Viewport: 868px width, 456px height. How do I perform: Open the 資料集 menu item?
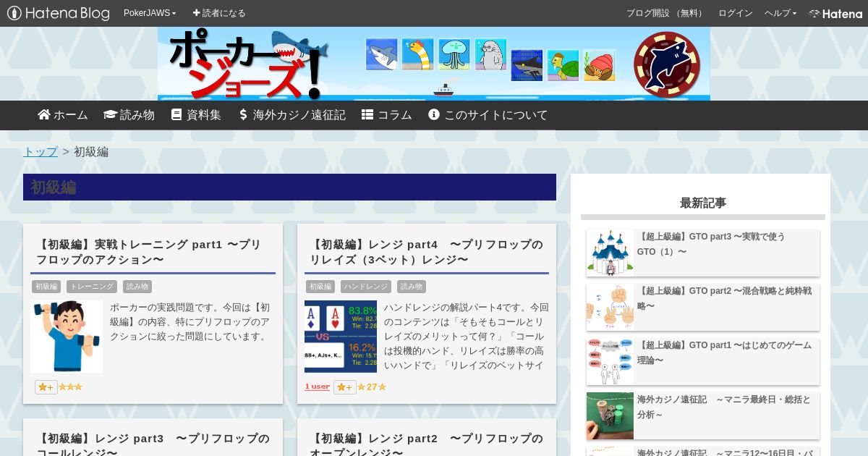[x=196, y=115]
